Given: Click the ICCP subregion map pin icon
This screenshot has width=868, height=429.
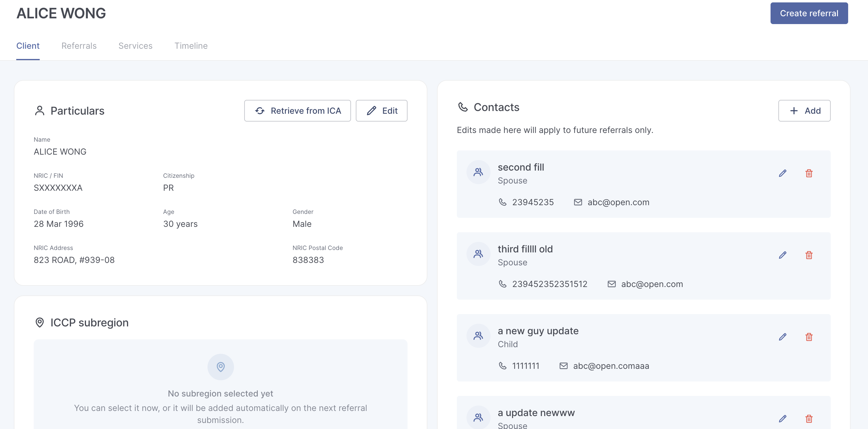Looking at the screenshot, I should [x=39, y=323].
